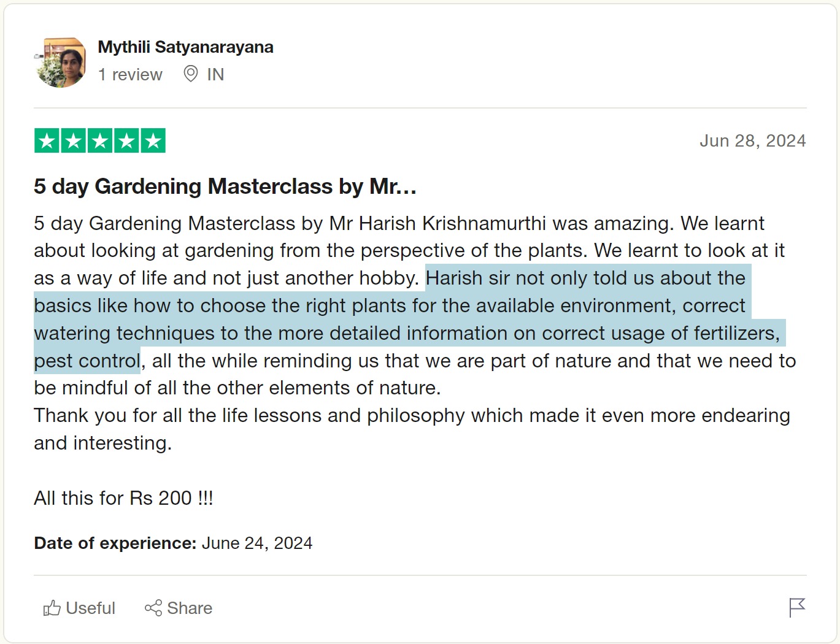This screenshot has width=840, height=644.
Task: Click the third green rating star
Action: 100,141
